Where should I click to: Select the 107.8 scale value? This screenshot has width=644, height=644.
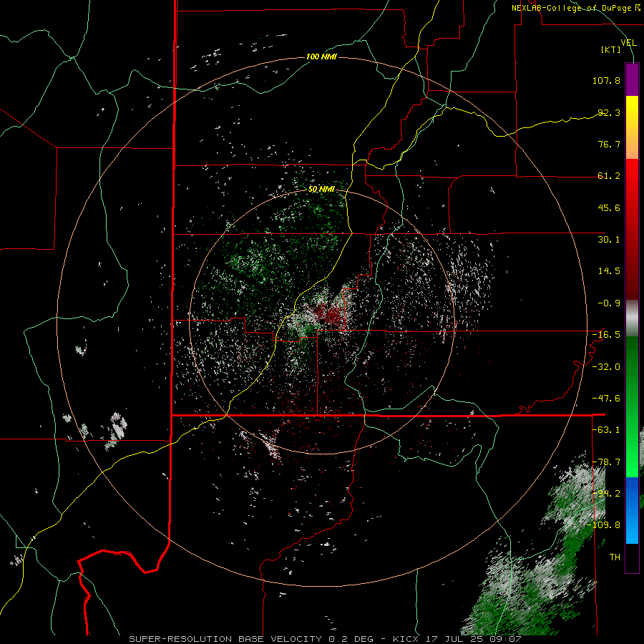click(606, 80)
